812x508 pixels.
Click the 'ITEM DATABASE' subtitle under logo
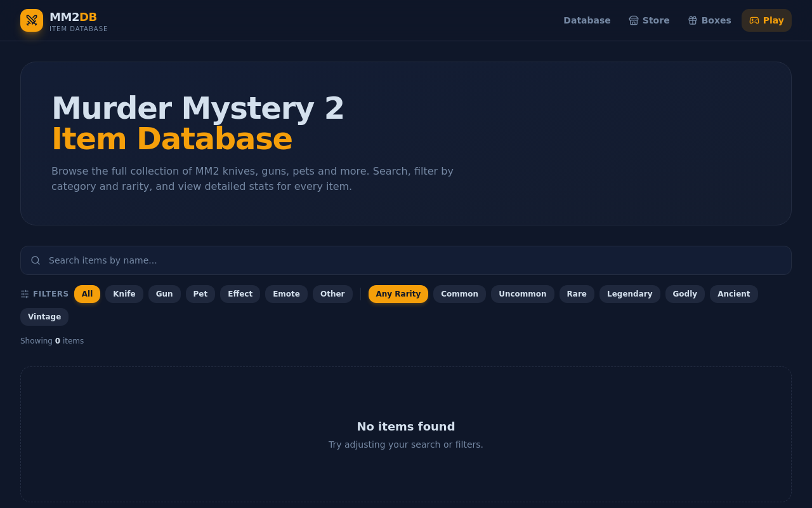point(79,29)
